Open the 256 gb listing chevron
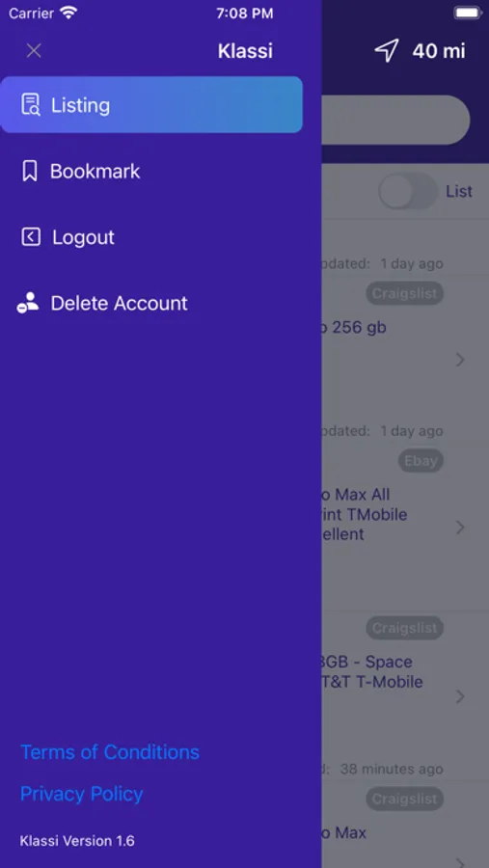 point(460,360)
